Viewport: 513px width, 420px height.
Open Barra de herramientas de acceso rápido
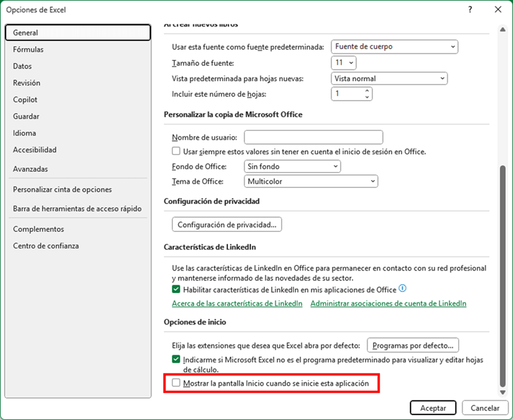coord(78,208)
